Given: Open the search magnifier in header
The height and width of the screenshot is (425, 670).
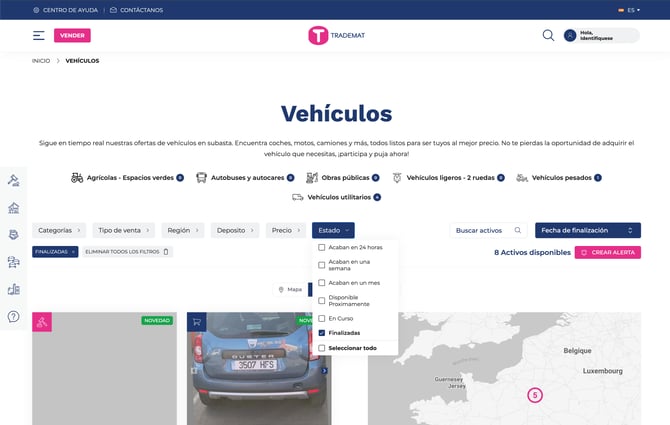Looking at the screenshot, I should click(548, 35).
